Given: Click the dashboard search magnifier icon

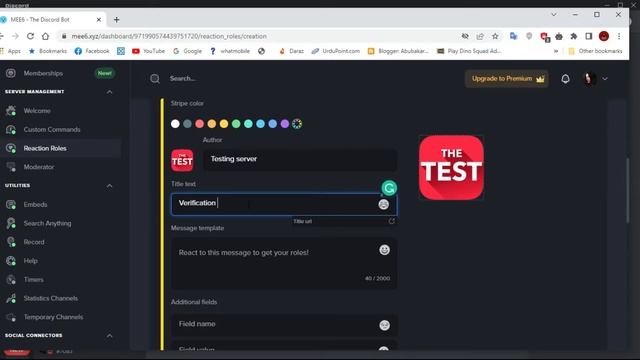Looking at the screenshot, I should pyautogui.click(x=155, y=78).
